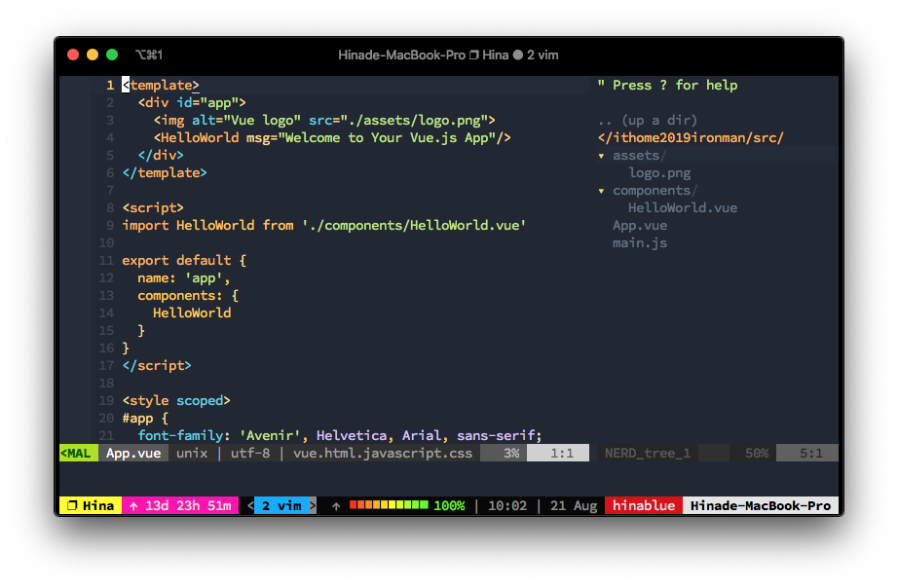
Task: Click line number 10 in the gutter
Action: point(106,243)
